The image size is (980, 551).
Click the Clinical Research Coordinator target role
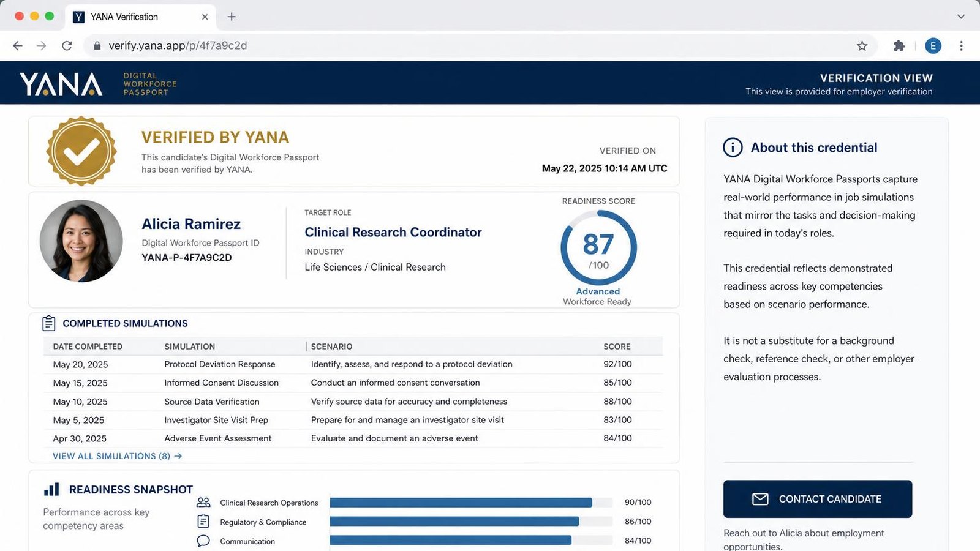coord(393,233)
